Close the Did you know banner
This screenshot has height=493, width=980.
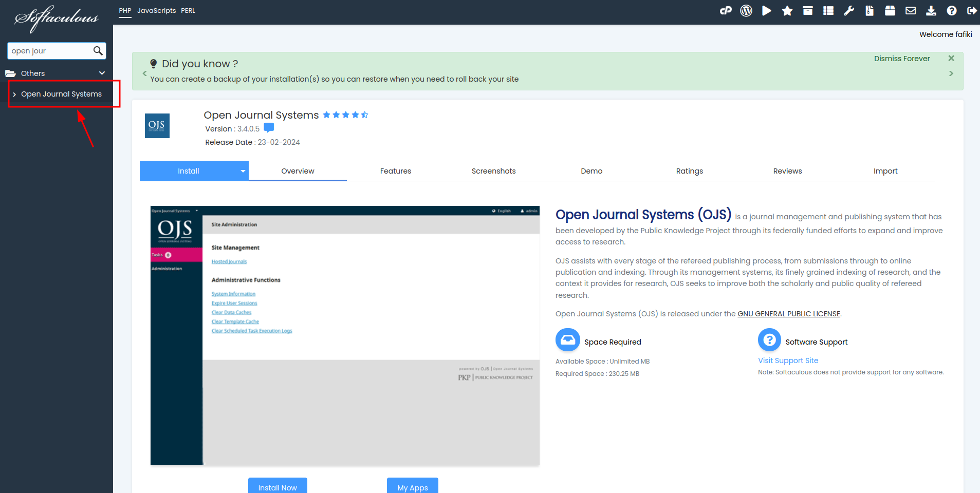pos(951,59)
